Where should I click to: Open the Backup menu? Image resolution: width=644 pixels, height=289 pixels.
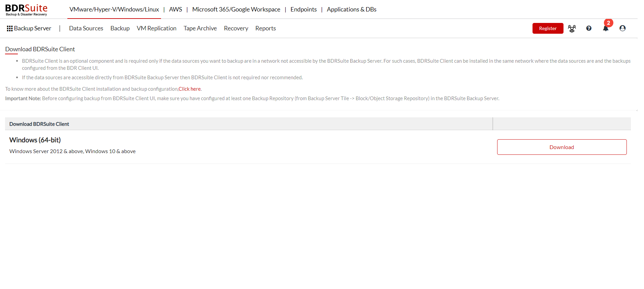click(x=120, y=28)
